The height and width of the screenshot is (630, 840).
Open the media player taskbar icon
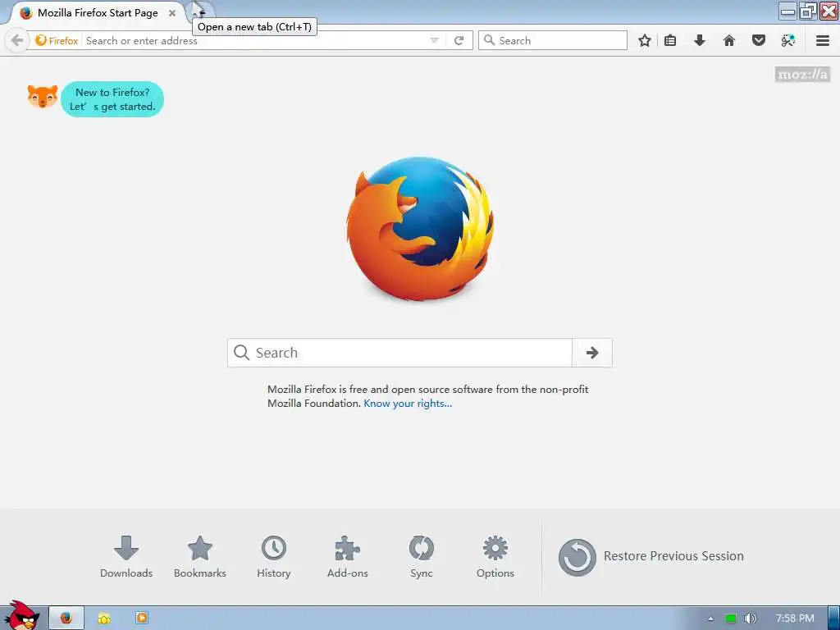pyautogui.click(x=141, y=618)
